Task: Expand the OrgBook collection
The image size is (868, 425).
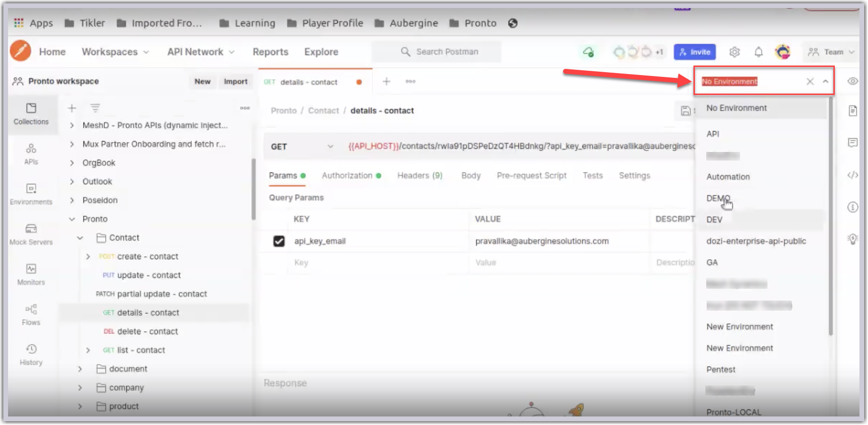Action: coord(72,163)
